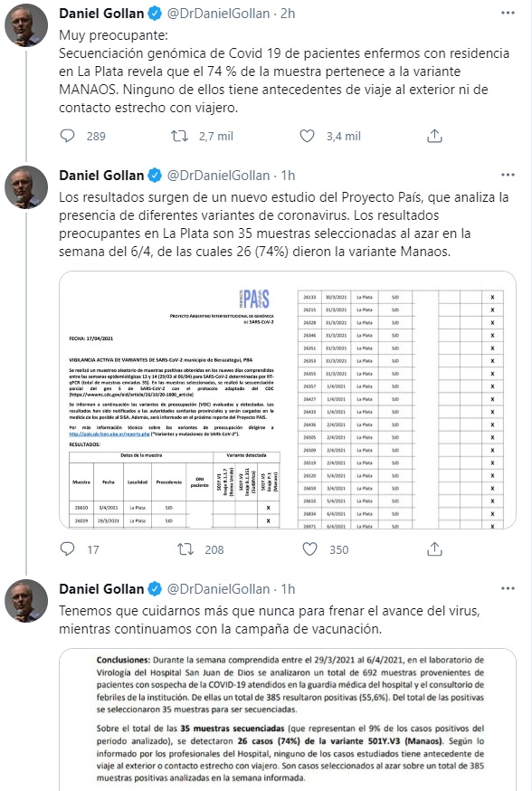Open Daniel Gollan's profile from the first tweet name
The image size is (532, 791).
(101, 14)
